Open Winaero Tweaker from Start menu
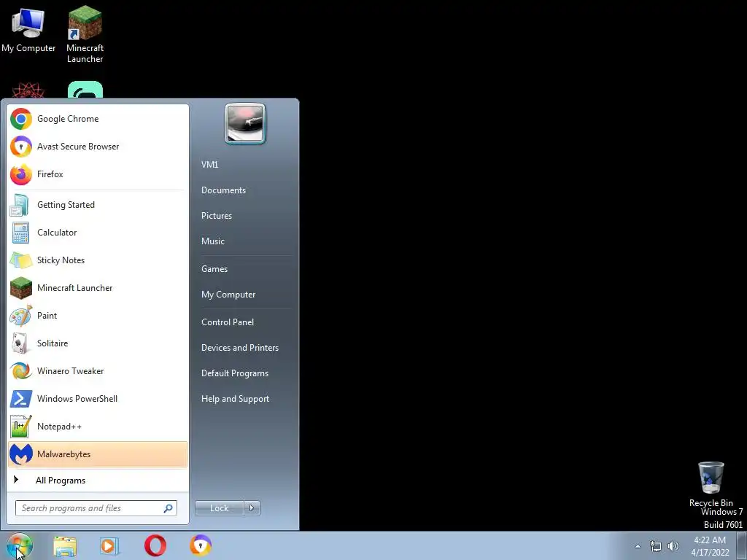This screenshot has width=747, height=560. 98,370
